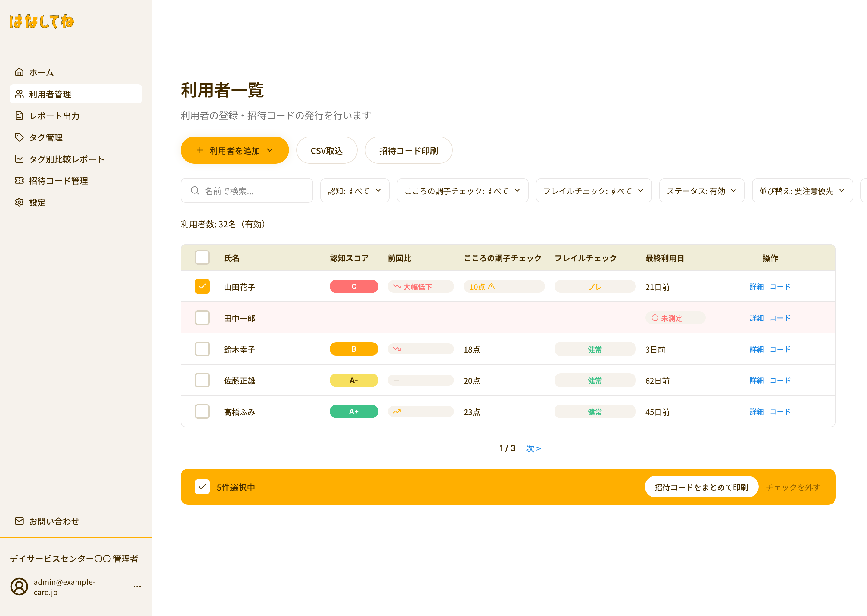867x616 pixels.
Task: Click the admin account avatar icon
Action: click(x=19, y=586)
